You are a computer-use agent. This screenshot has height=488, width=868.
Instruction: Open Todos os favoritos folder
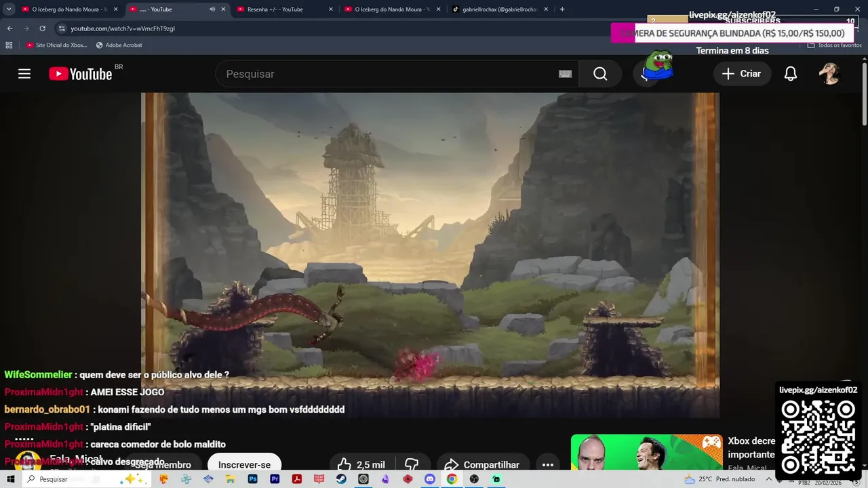[835, 45]
